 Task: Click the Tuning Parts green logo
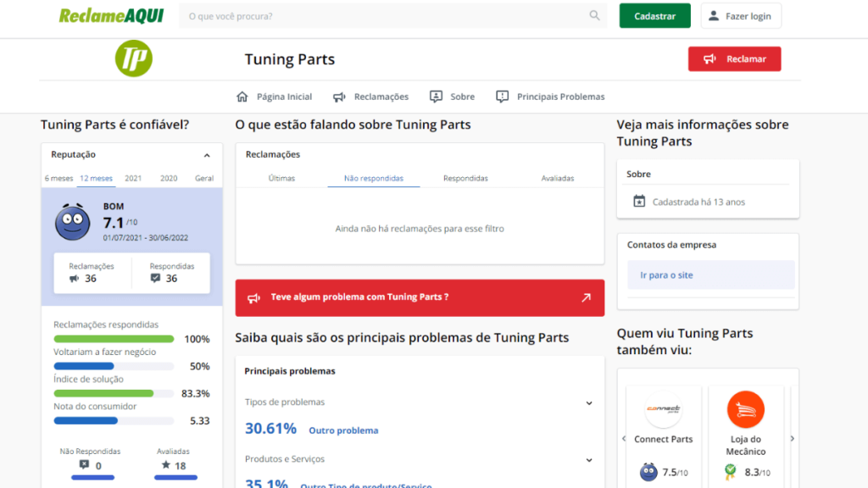coord(134,58)
